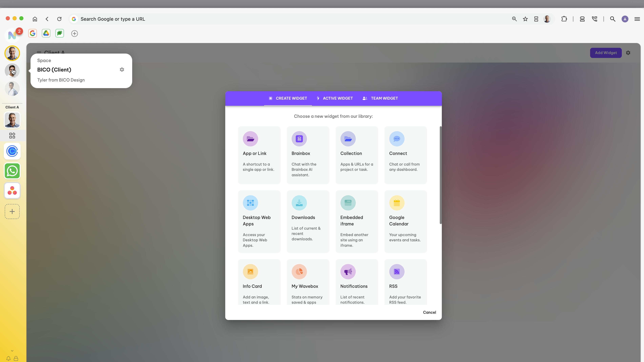Image resolution: width=644 pixels, height=362 pixels.
Task: Select the third profile avatar in sidebar
Action: [x=12, y=88]
